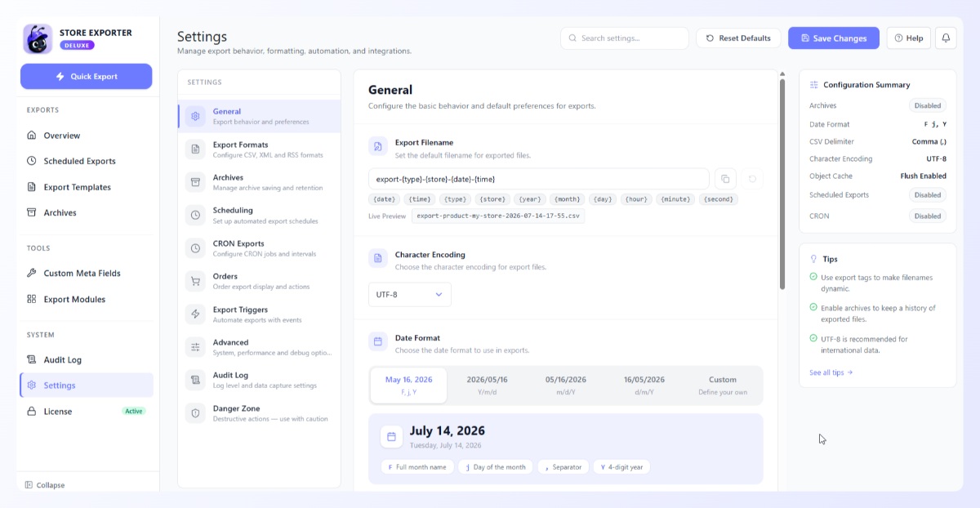Click the Date Format calendar section icon
980x508 pixels.
378,342
